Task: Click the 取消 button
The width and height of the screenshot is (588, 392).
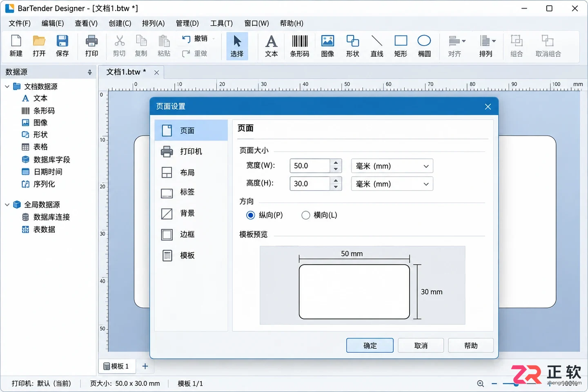Action: click(x=421, y=345)
